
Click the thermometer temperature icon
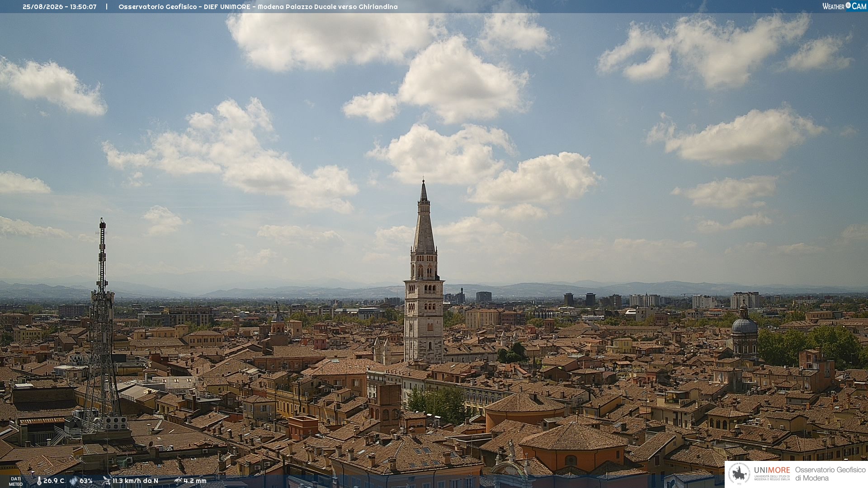39,481
